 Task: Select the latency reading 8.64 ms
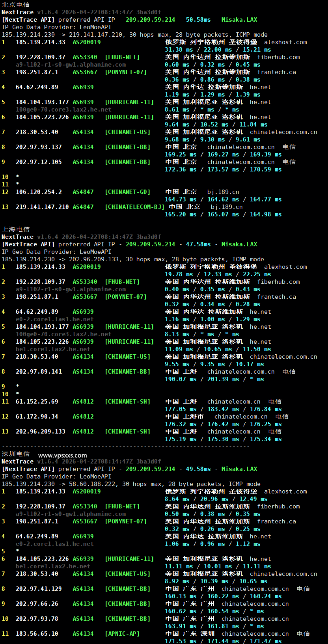point(177,499)
